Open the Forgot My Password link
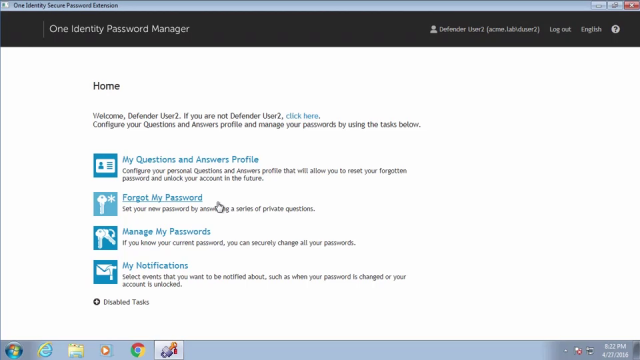The image size is (640, 360). click(162, 198)
